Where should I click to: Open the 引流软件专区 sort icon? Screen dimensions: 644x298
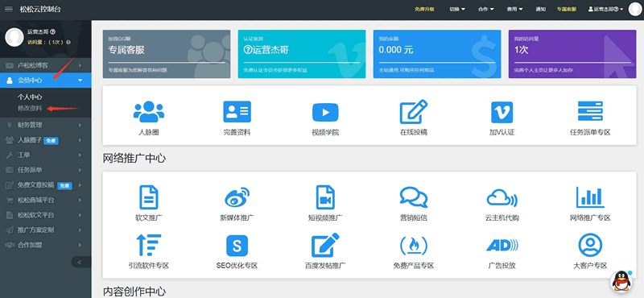(149, 246)
